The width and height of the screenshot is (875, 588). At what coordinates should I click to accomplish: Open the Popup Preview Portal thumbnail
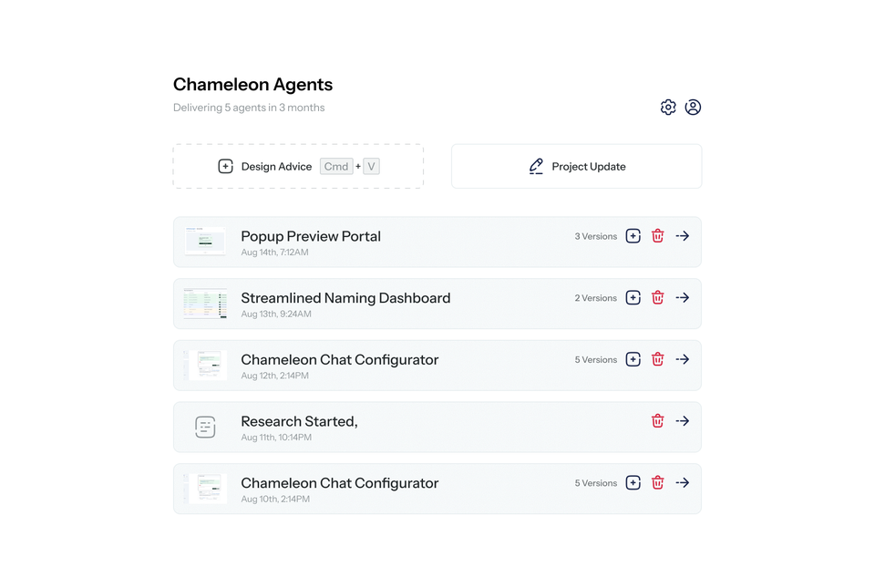[x=205, y=241]
